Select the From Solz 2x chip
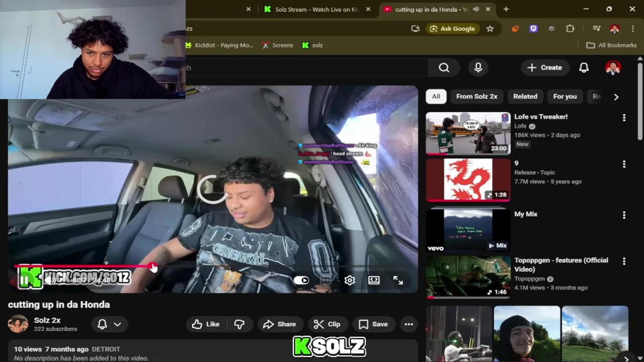644x362 pixels. pos(476,97)
